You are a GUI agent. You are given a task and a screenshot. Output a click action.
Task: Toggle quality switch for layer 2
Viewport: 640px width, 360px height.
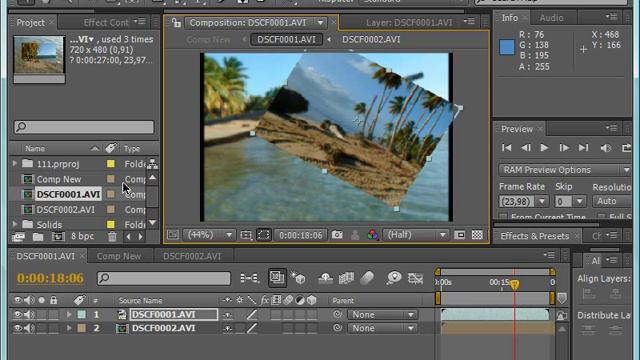252,328
